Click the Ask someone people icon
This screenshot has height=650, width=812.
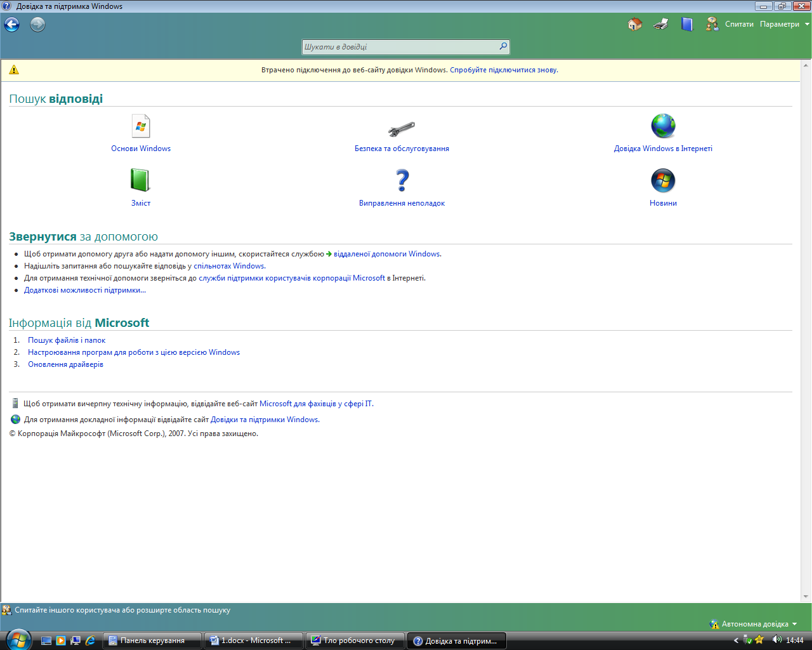point(712,24)
